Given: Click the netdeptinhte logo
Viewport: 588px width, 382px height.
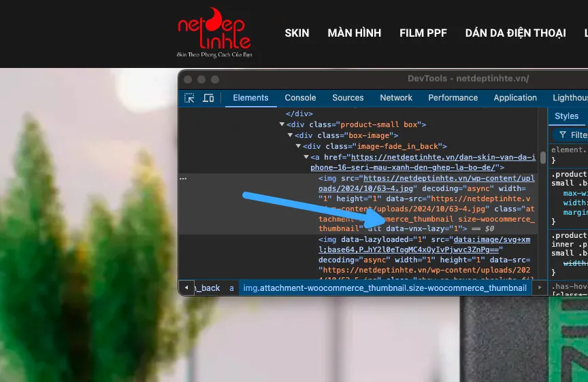Looking at the screenshot, I should (x=214, y=33).
